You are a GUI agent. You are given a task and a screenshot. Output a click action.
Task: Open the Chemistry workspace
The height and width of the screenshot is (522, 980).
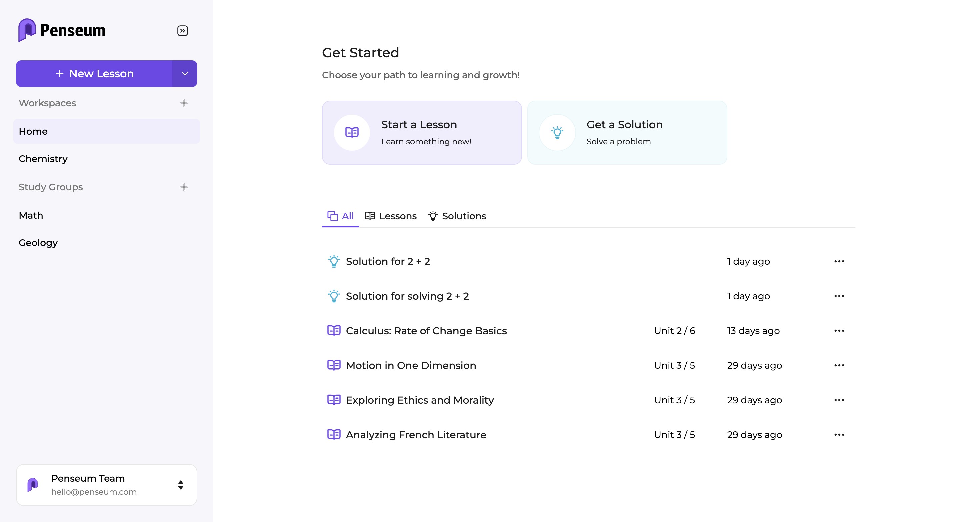[x=43, y=159]
